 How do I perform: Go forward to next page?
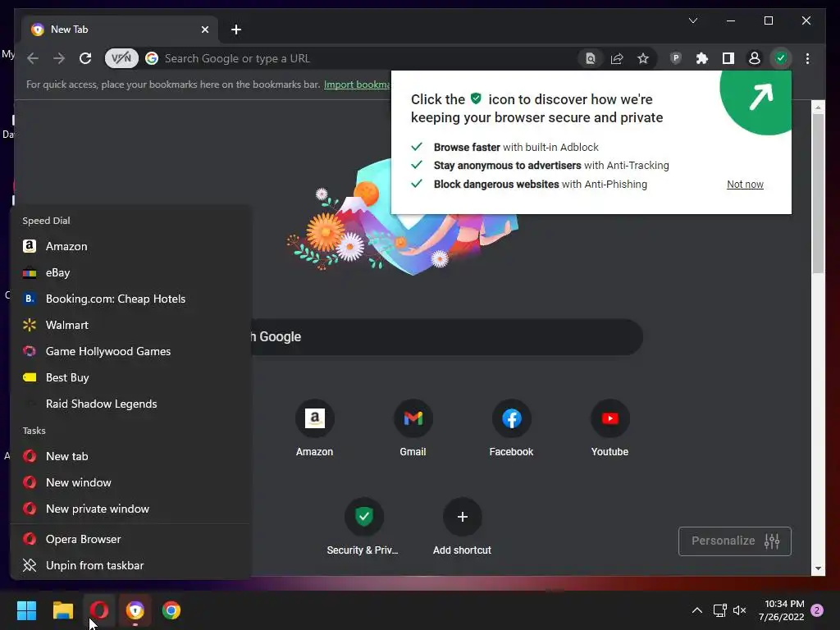coord(59,58)
